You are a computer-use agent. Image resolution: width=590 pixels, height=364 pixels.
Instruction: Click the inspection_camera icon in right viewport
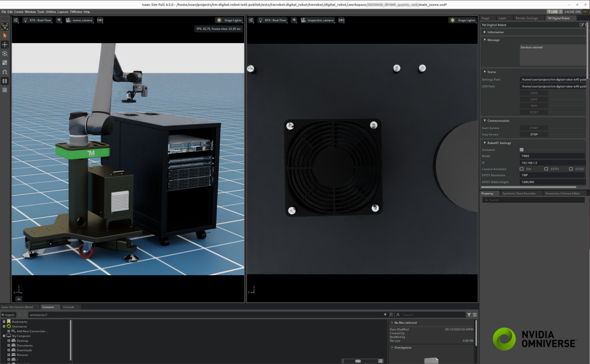[x=304, y=21]
